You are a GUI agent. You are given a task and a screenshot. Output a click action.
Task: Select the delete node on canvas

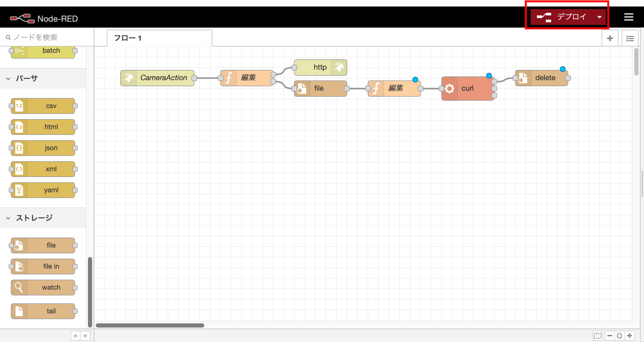(x=542, y=78)
